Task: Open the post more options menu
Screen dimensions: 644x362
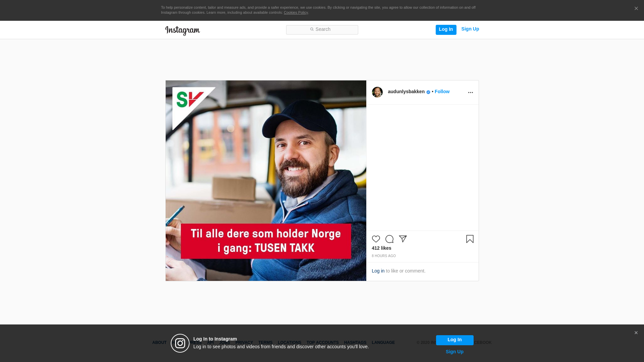Action: [470, 93]
